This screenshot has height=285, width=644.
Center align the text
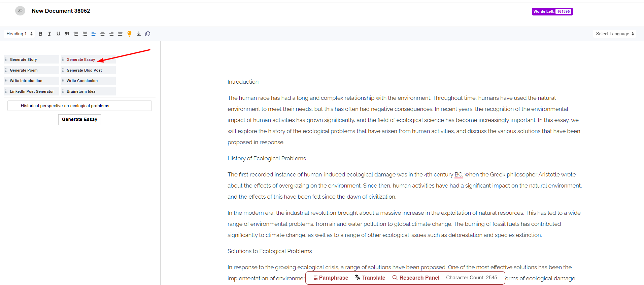pos(102,34)
